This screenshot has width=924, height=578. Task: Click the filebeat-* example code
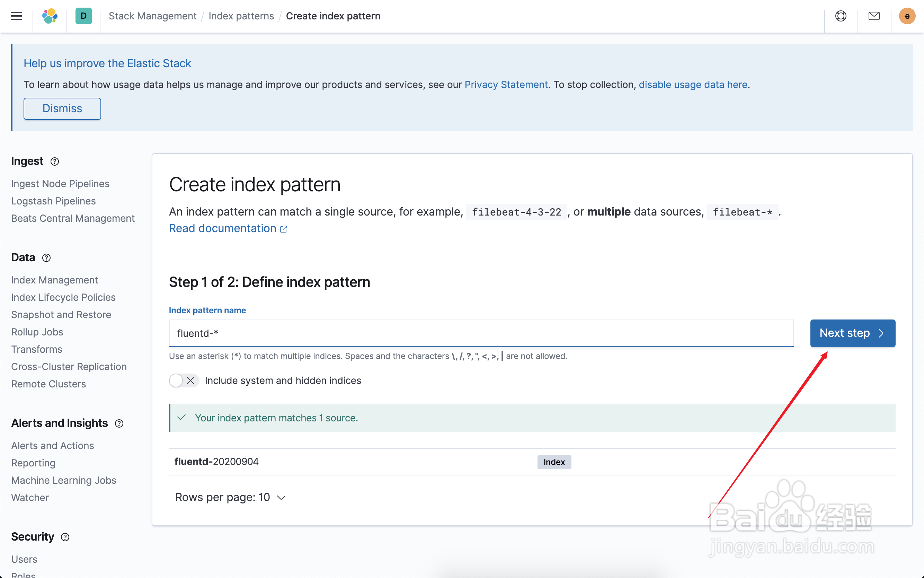point(742,212)
